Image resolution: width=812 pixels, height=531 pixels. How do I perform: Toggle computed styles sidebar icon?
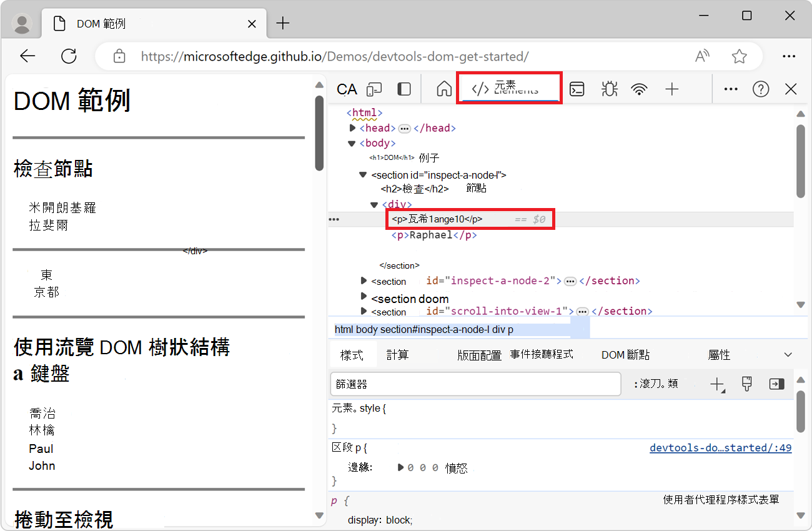coord(776,384)
